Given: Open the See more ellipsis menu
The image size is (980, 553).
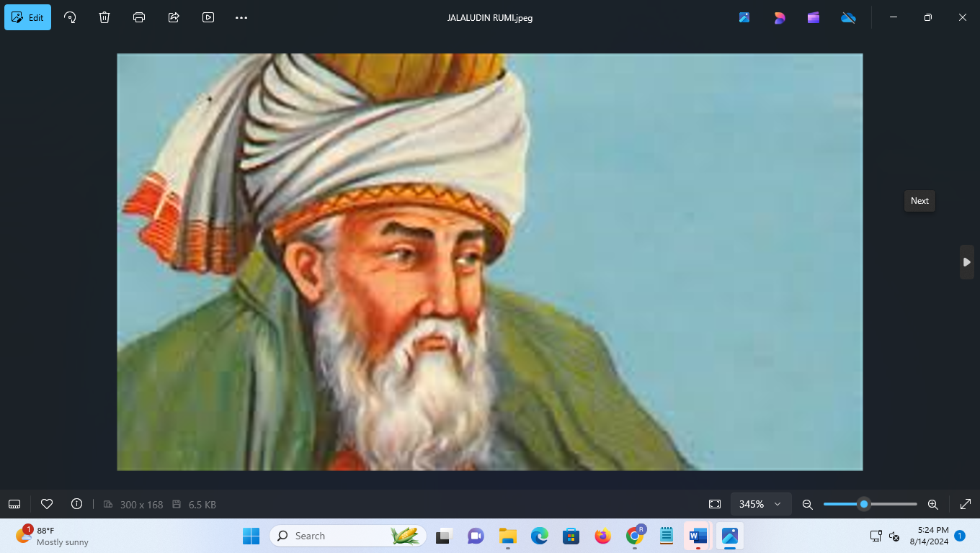Looking at the screenshot, I should (x=241, y=17).
